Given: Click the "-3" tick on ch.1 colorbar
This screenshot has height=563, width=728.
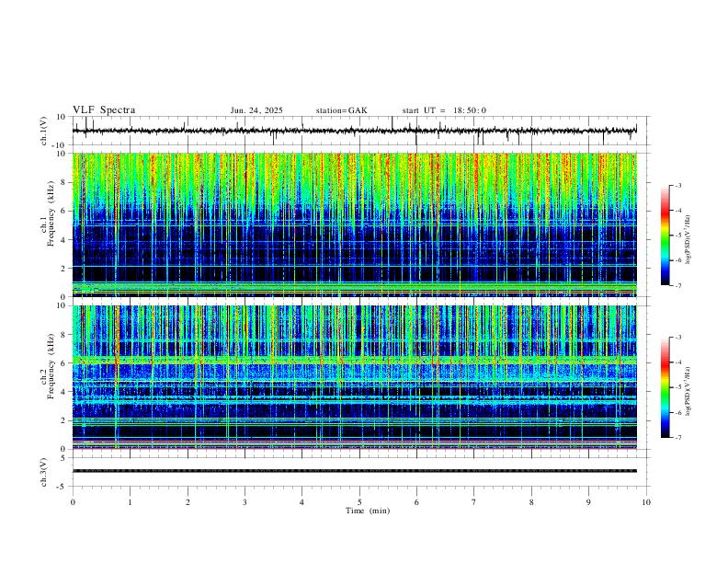Looking at the screenshot, I should coord(677,185).
